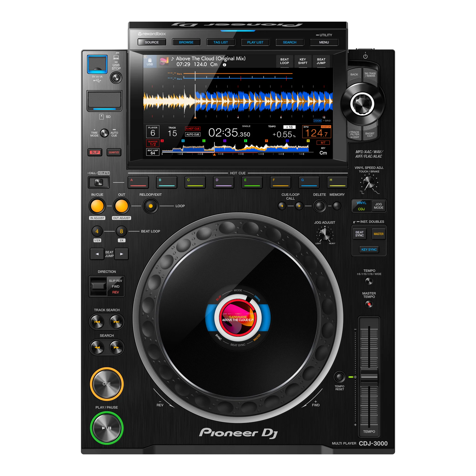Viewport: 476px width, 476px height.
Task: Trigger hot cue A pad
Action: 138,182
